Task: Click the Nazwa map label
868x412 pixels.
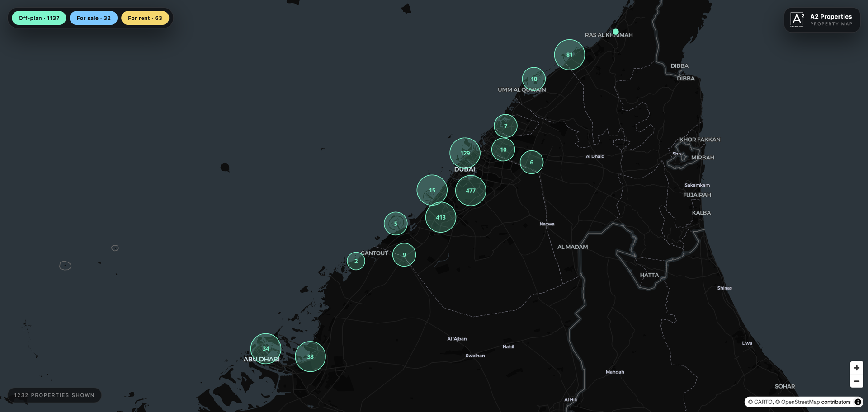Action: tap(547, 224)
